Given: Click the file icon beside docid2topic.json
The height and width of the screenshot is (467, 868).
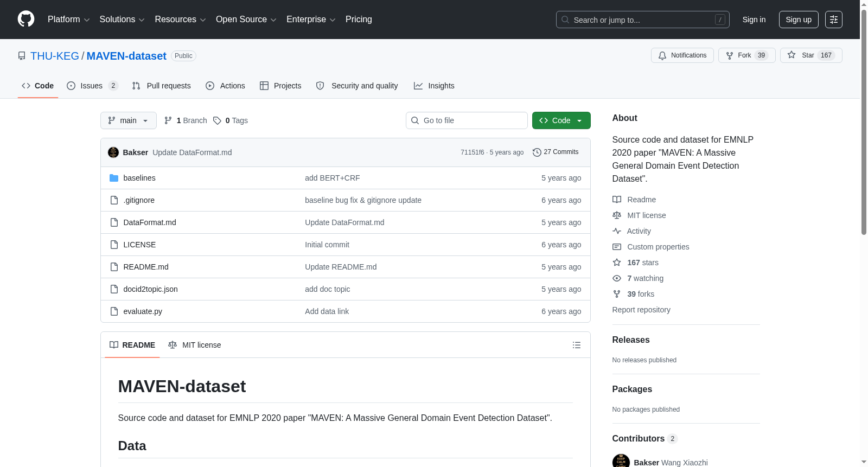Looking at the screenshot, I should pos(114,289).
